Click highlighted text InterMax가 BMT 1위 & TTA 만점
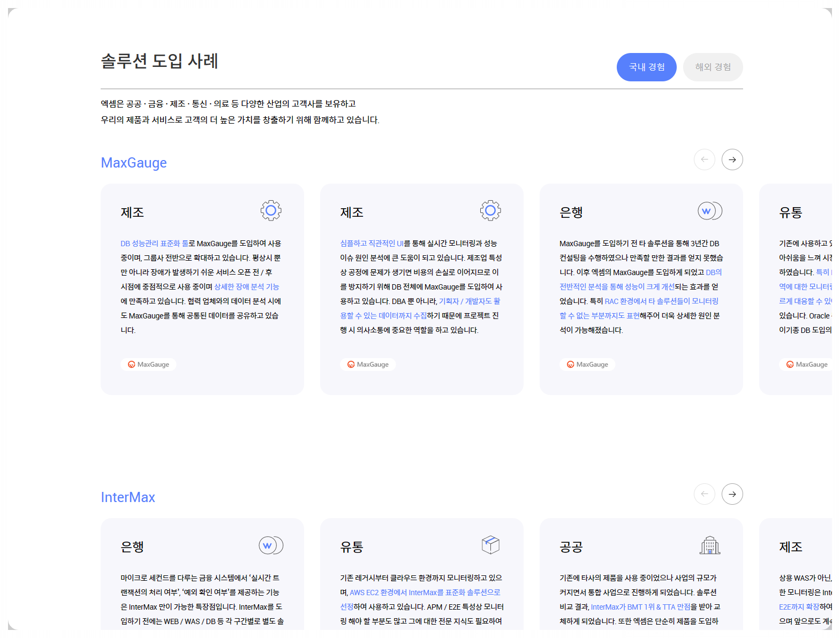The width and height of the screenshot is (840, 638). tap(640, 607)
